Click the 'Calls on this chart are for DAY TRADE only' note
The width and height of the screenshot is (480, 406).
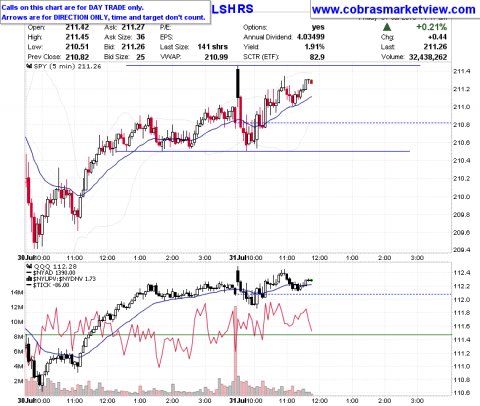tap(72, 7)
